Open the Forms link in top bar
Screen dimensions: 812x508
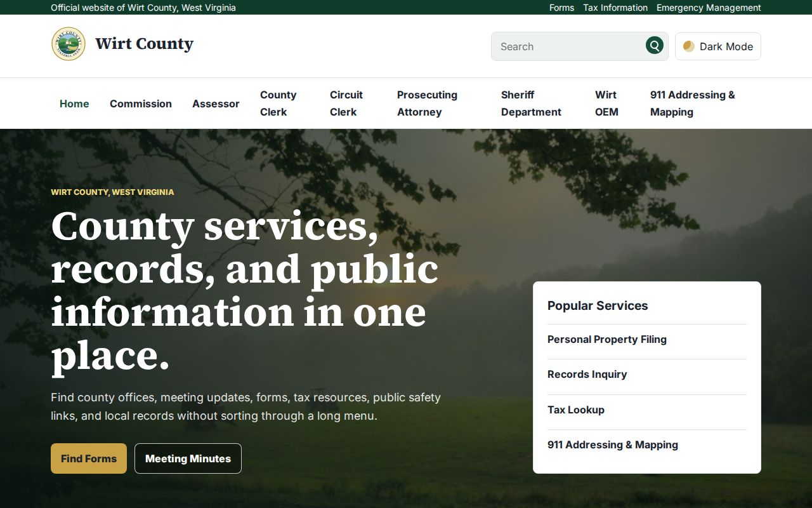[561, 8]
